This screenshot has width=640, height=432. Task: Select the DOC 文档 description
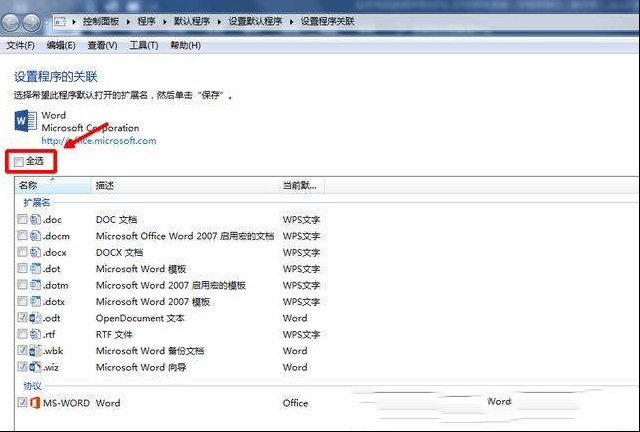[x=116, y=219]
